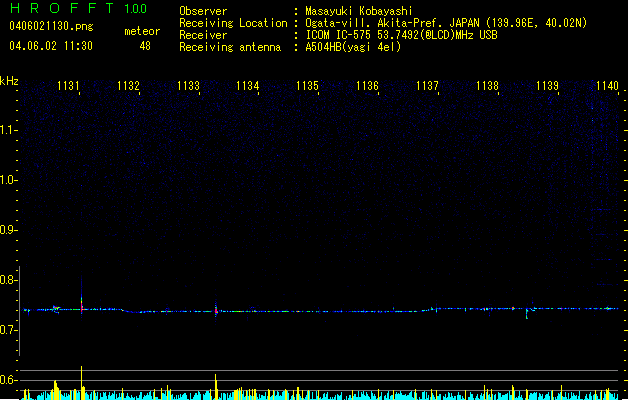Viewport: 629px width, 400px height.
Task: Click the 1139 time axis marker
Action: coord(547,86)
